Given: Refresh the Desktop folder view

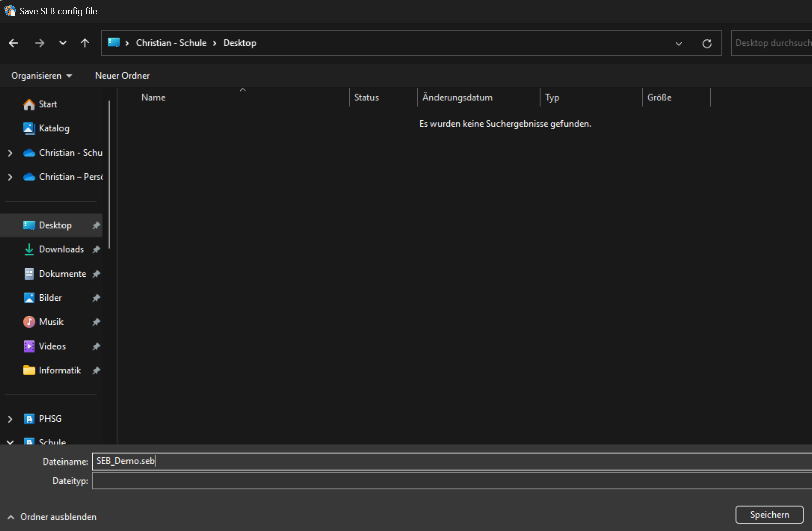Looking at the screenshot, I should (707, 44).
